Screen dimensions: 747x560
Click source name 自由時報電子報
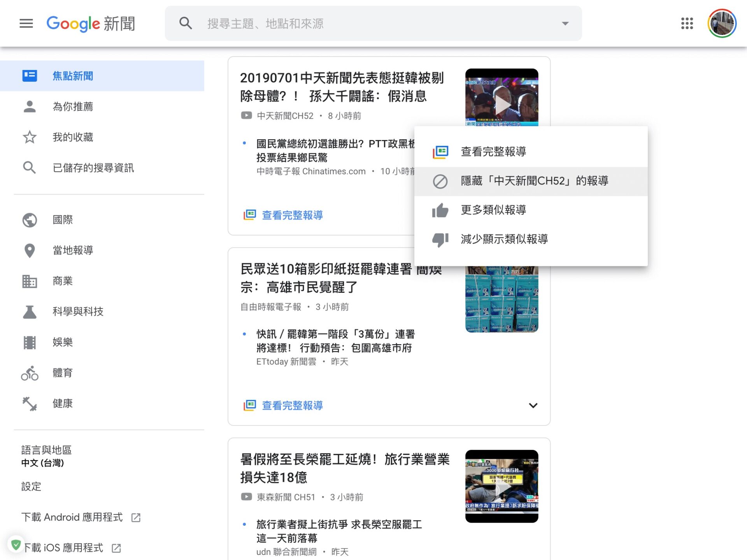(271, 307)
